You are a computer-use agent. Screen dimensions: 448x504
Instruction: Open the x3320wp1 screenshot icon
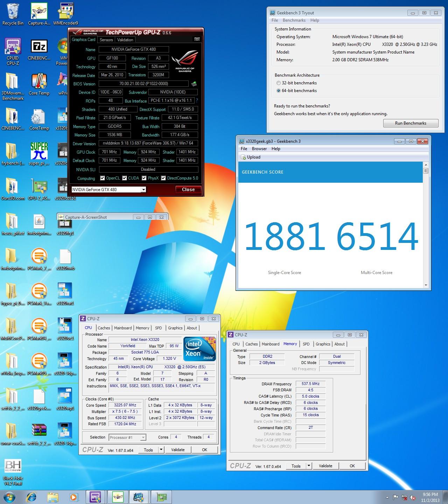click(x=65, y=399)
